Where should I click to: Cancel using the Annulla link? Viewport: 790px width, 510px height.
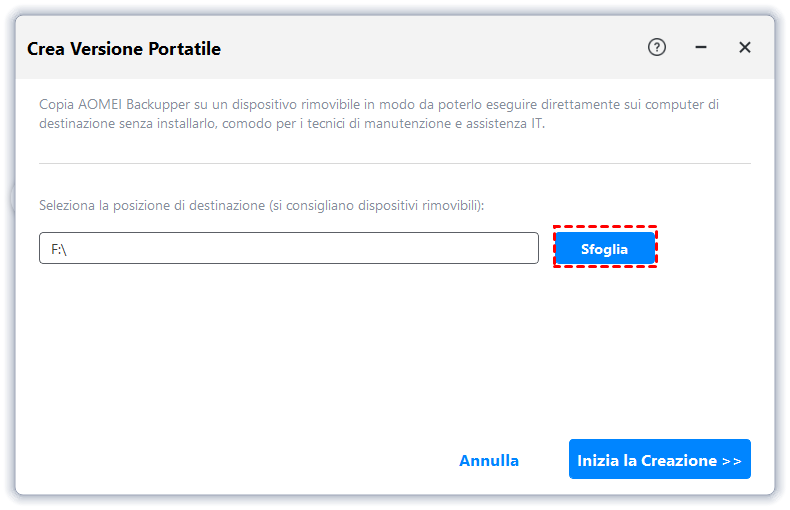point(489,461)
